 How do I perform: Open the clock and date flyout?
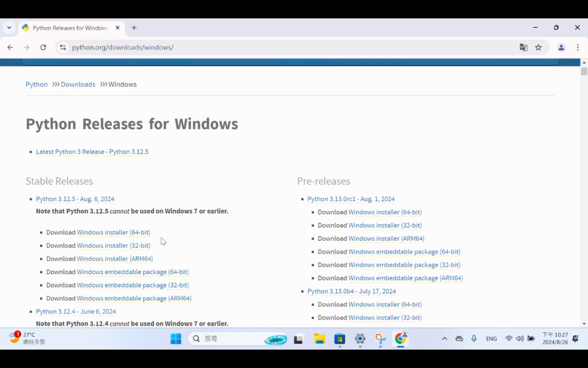[555, 339]
